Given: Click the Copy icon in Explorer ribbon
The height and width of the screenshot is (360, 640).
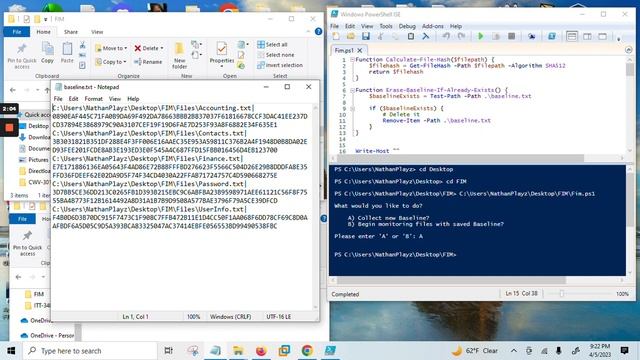Looking at the screenshot, I should (x=47, y=52).
